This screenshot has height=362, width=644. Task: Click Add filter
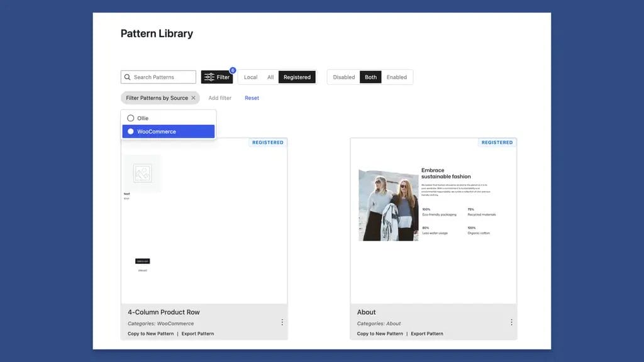(219, 98)
